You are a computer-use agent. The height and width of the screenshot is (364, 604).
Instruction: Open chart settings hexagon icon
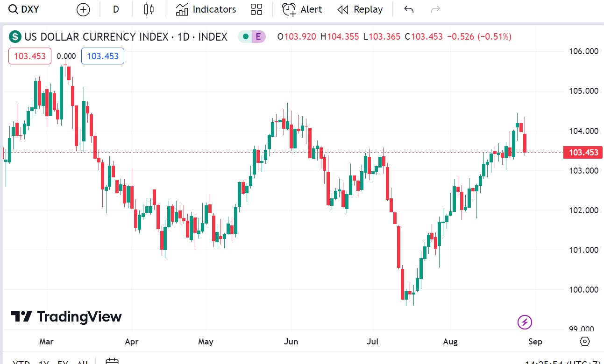(x=585, y=341)
